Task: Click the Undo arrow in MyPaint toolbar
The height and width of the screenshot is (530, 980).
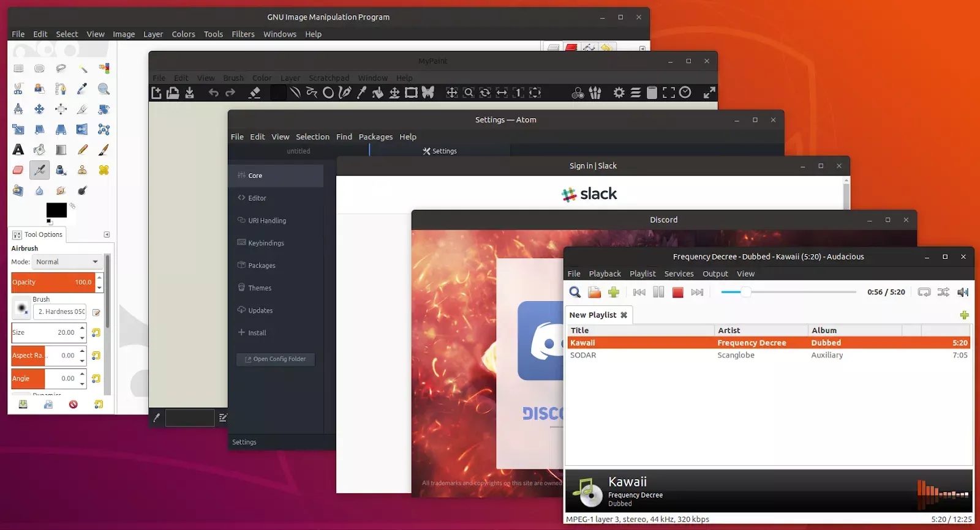Action: (x=213, y=92)
